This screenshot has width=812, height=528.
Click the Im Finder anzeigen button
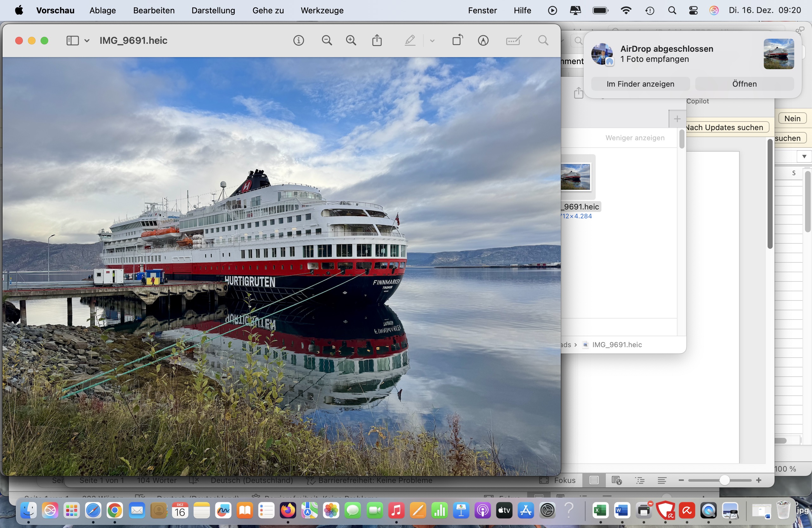tap(640, 84)
